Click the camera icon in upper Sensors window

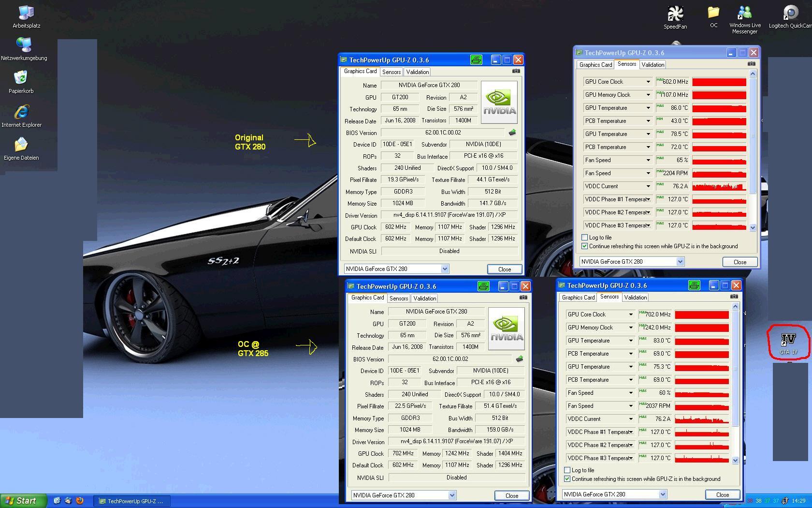[x=751, y=64]
